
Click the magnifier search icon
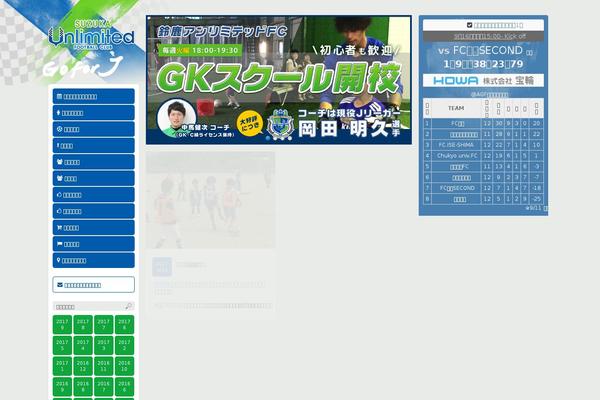tap(128, 306)
